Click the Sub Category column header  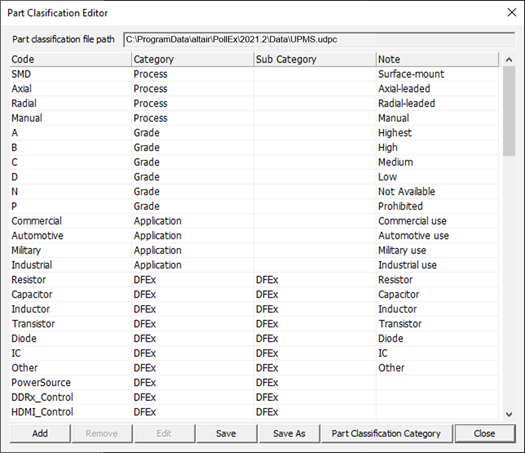(x=315, y=59)
